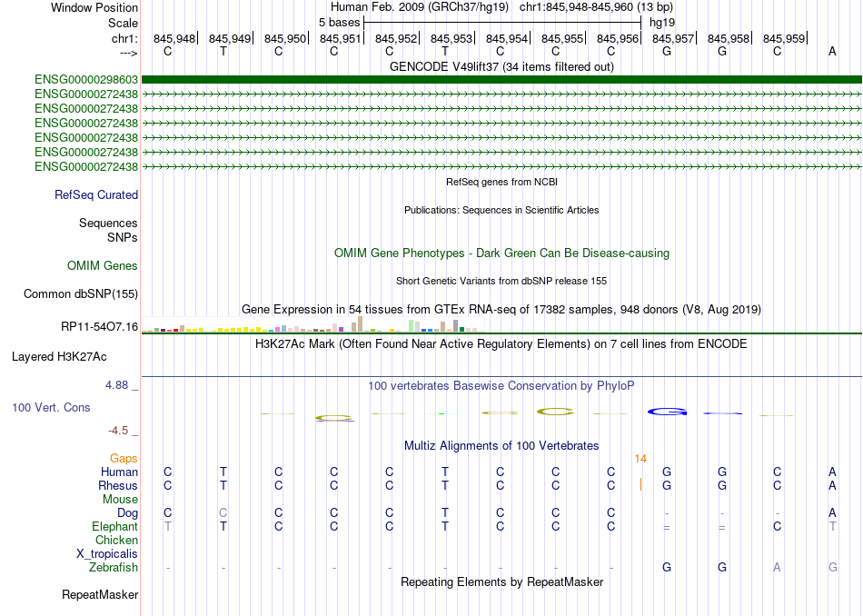Open the Layered H3K27Ac track label
863x616 pixels.
click(59, 357)
